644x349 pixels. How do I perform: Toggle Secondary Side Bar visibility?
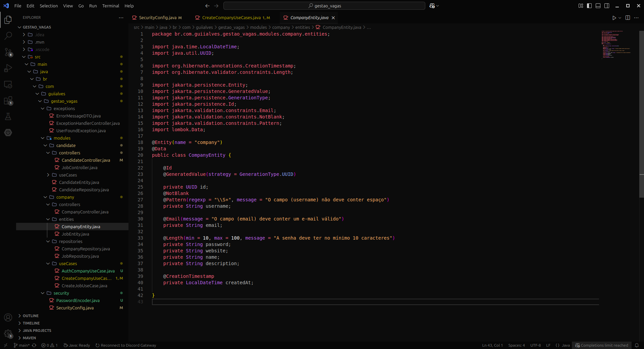click(607, 6)
